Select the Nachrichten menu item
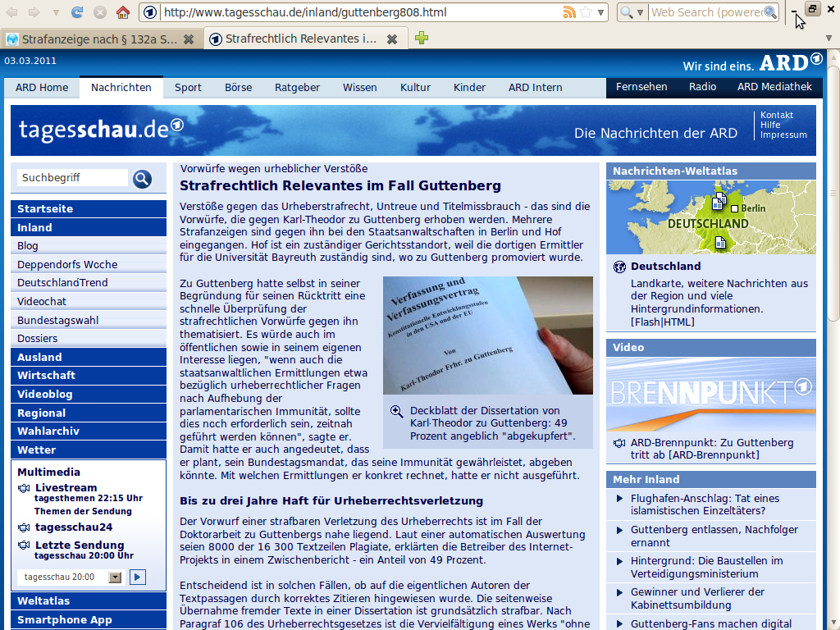The image size is (840, 630). point(121,87)
